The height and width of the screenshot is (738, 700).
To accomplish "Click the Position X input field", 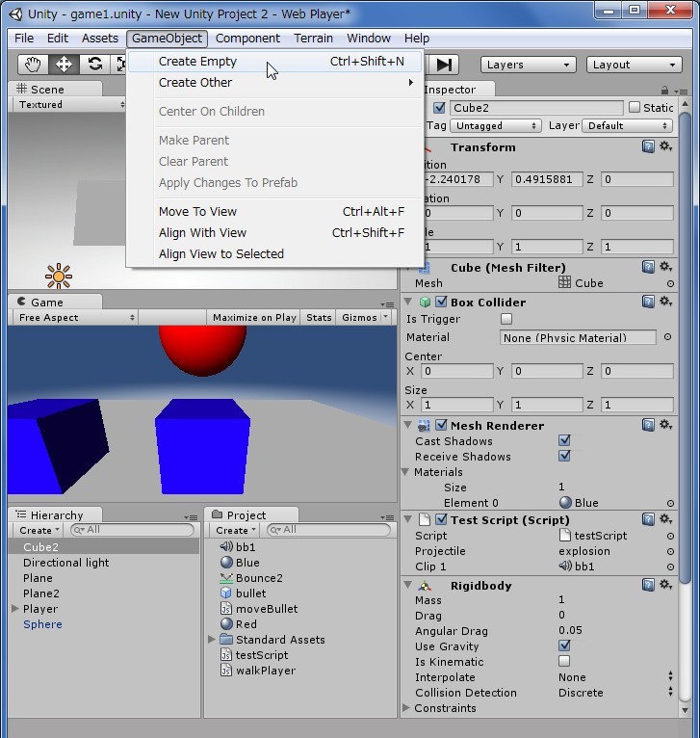I will [x=457, y=179].
